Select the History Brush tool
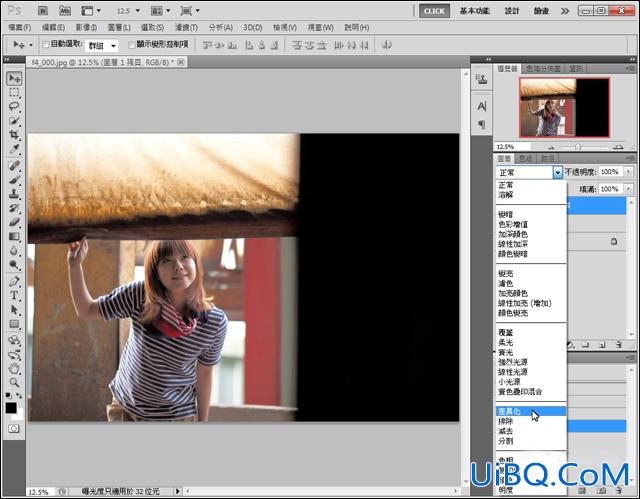Screen dimensions: 640x499 coord(14,208)
